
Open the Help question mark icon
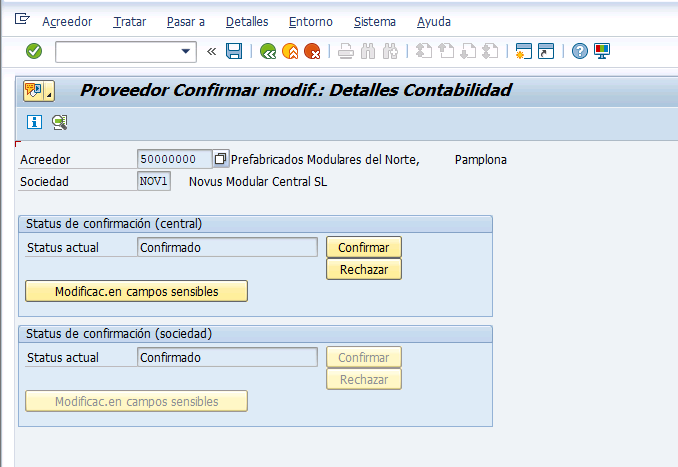pos(580,51)
